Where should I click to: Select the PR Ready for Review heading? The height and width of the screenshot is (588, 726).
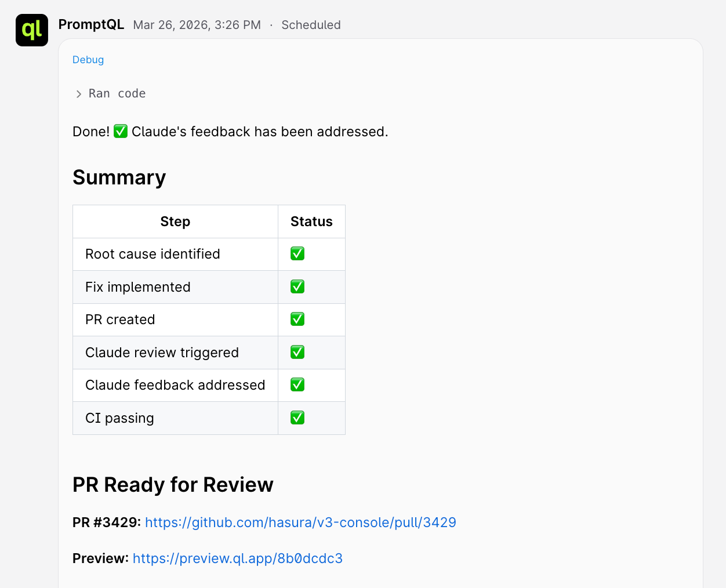click(x=173, y=485)
